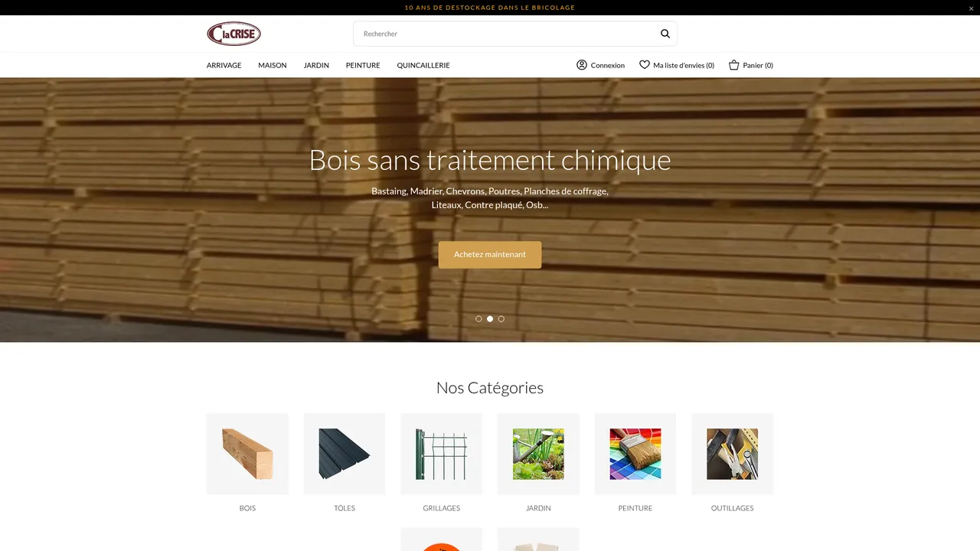Open the ARRIVAGE menu
The image size is (980, 551).
224,65
